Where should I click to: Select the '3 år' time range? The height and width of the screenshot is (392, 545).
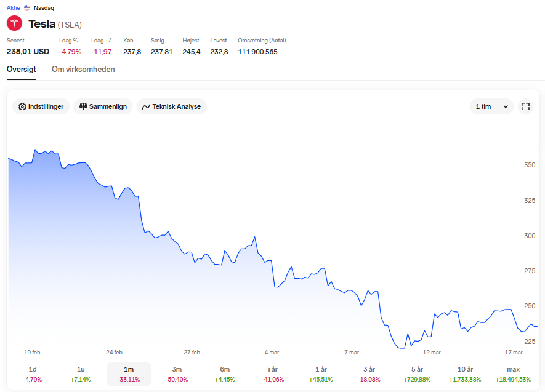(369, 374)
